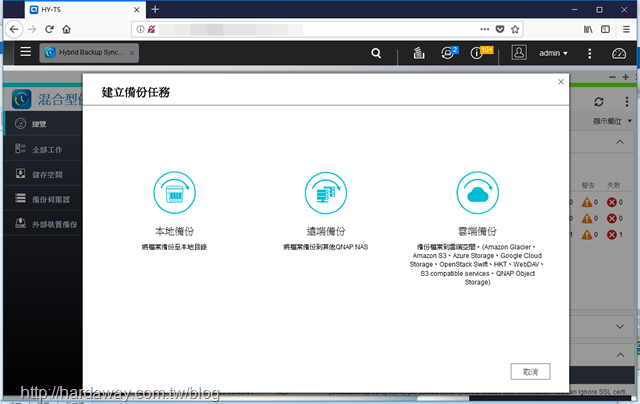Choose the local backup (本地備份) icon
640x404 pixels.
tap(174, 193)
